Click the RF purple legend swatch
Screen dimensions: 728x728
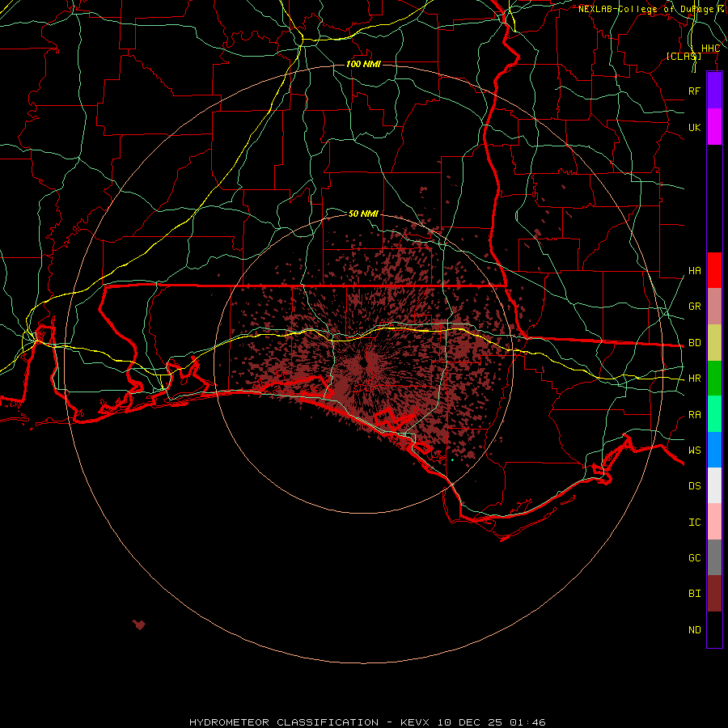[x=714, y=91]
